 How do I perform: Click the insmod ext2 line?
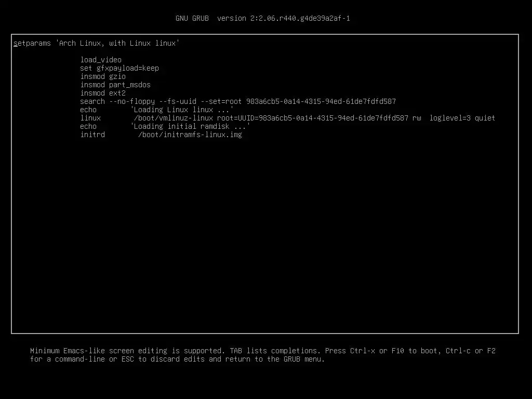click(x=103, y=93)
